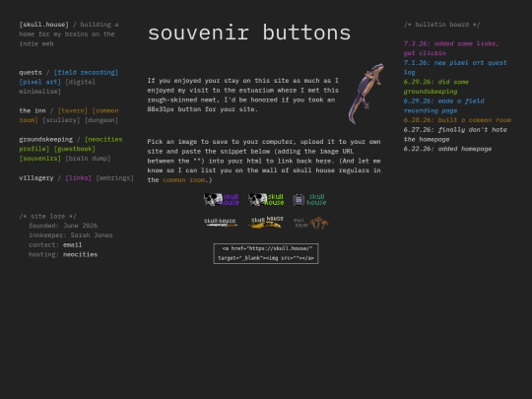
Task: Click the groundskeeping section label
Action: 45,140
